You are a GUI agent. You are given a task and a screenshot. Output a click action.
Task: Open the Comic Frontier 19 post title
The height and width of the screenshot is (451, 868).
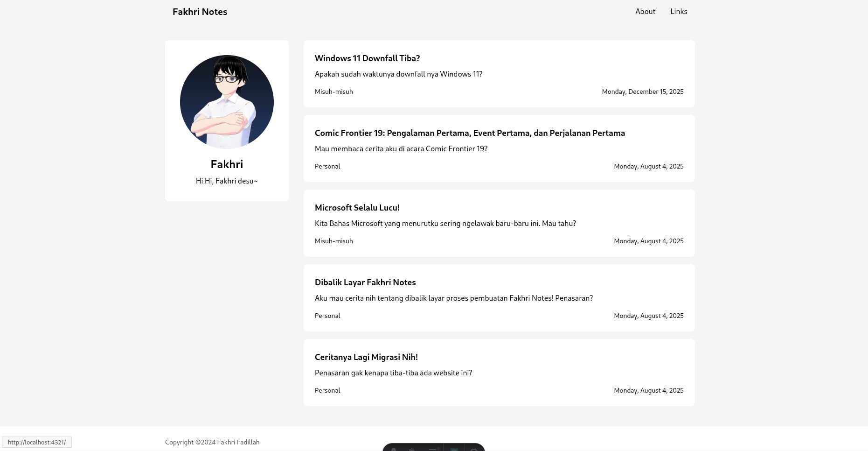[x=470, y=133]
